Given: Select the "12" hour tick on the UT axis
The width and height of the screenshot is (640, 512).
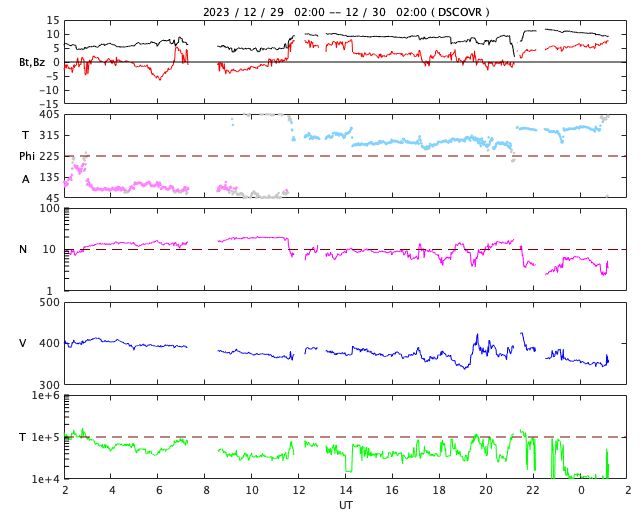Looking at the screenshot, I should (299, 490).
